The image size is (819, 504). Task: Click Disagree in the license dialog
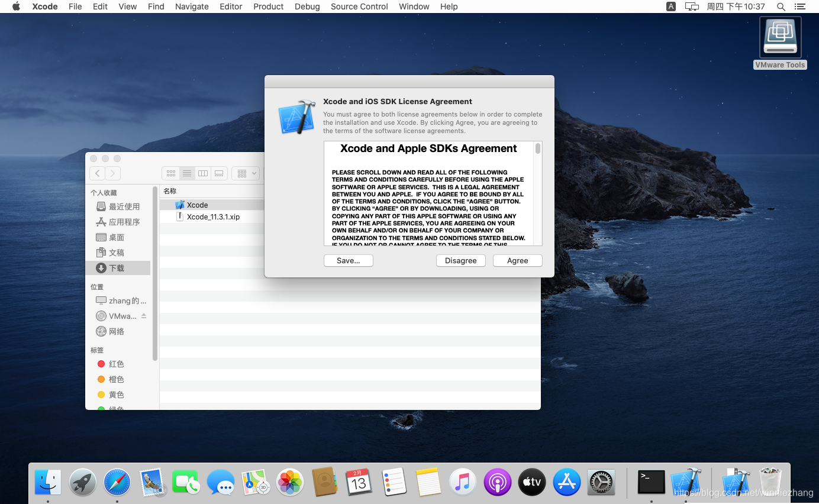coord(461,261)
